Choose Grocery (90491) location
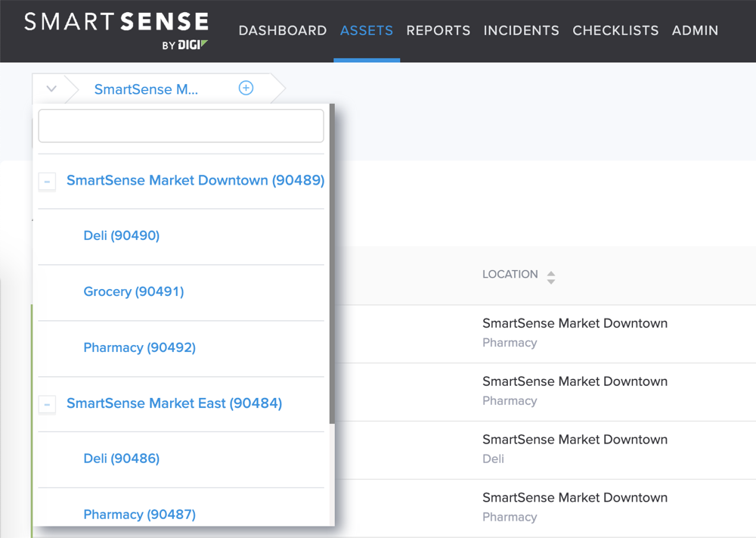Screen dimensions: 756x538 tap(134, 291)
